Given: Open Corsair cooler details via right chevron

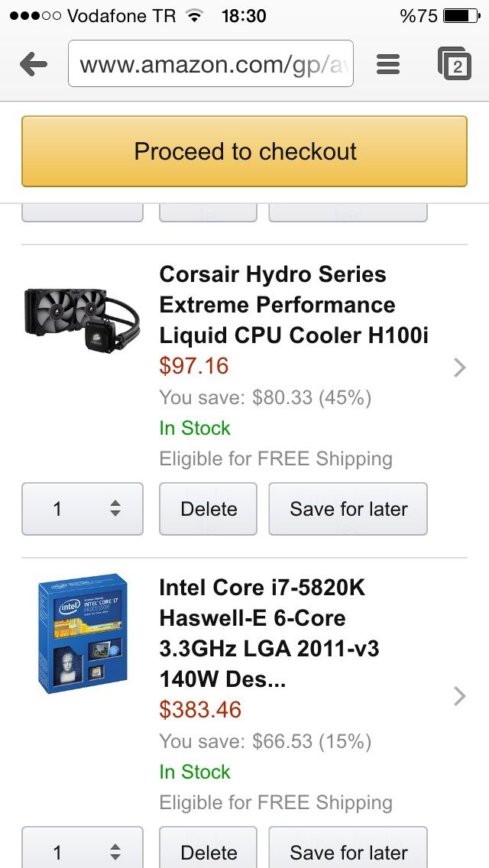Looking at the screenshot, I should [460, 367].
